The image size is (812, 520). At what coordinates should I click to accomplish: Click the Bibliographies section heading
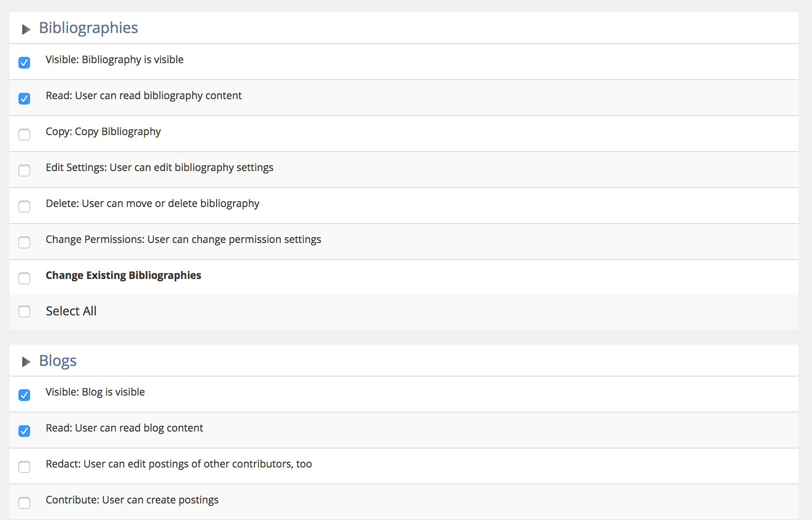coord(88,28)
